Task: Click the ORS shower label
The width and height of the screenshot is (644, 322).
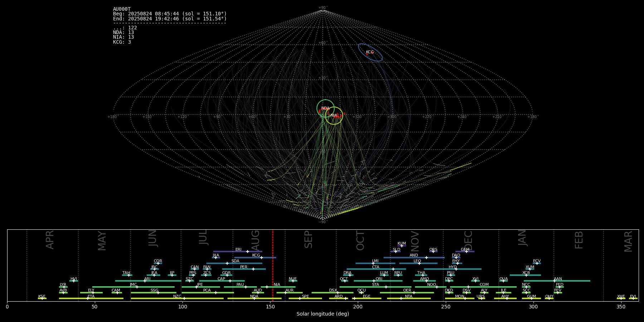Action: point(433,250)
